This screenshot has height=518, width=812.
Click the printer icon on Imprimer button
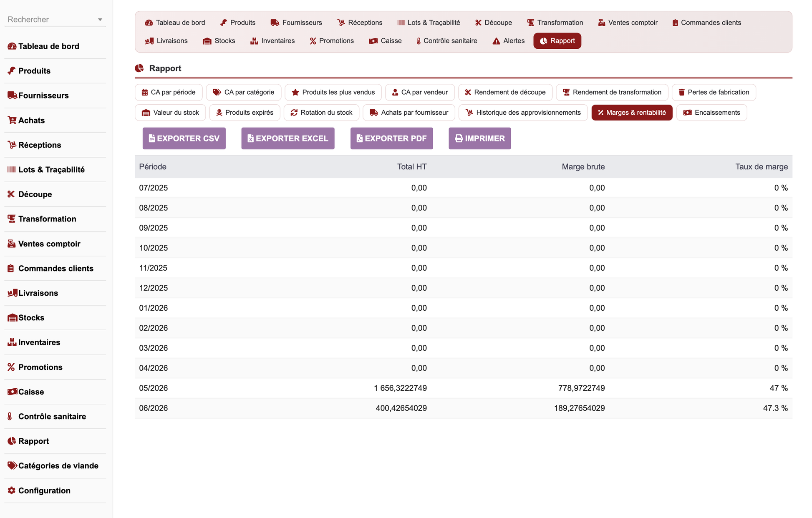tap(459, 138)
